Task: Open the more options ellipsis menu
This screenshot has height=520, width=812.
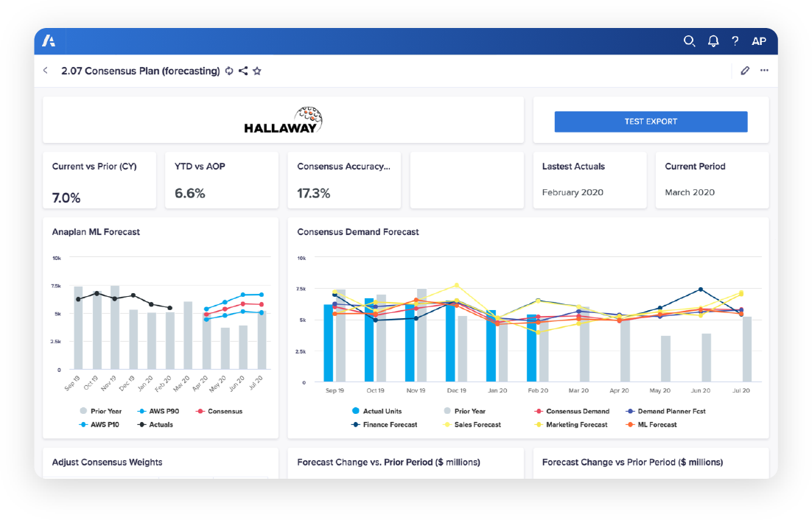Action: click(x=764, y=71)
